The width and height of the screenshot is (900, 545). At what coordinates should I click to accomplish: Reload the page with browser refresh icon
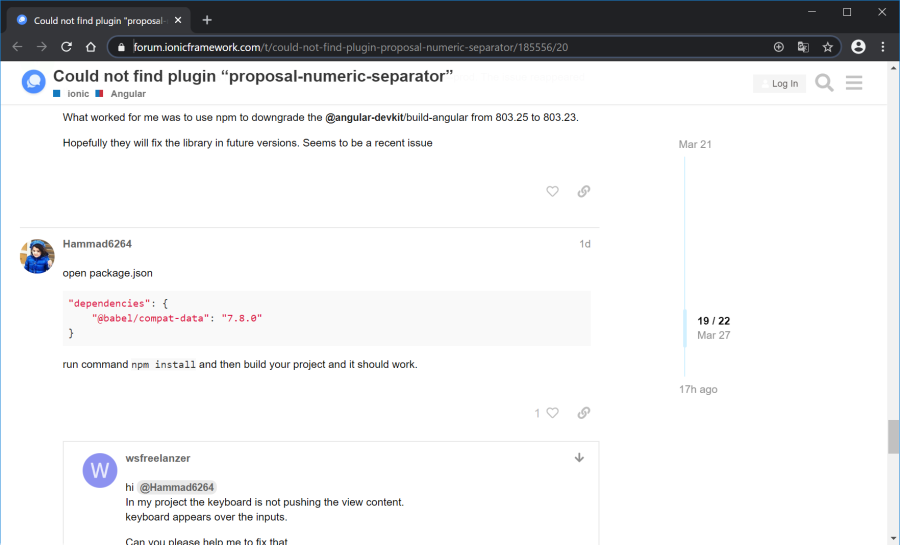66,47
